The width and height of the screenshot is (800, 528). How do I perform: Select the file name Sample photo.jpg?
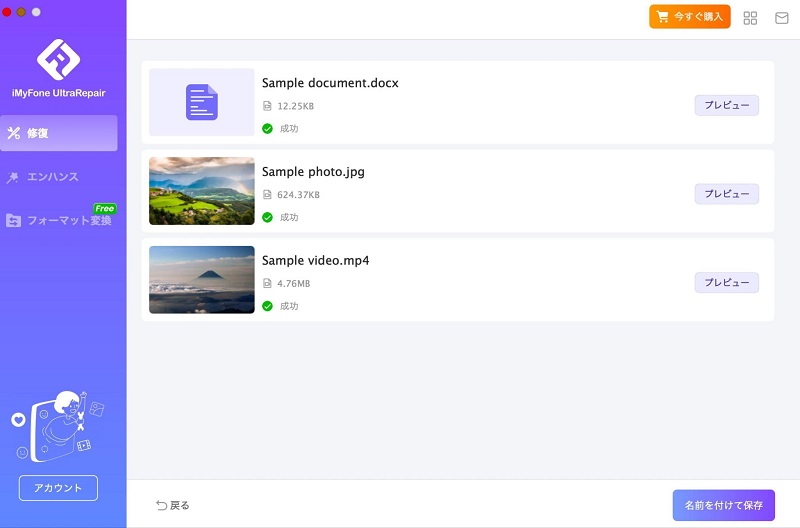click(x=313, y=172)
